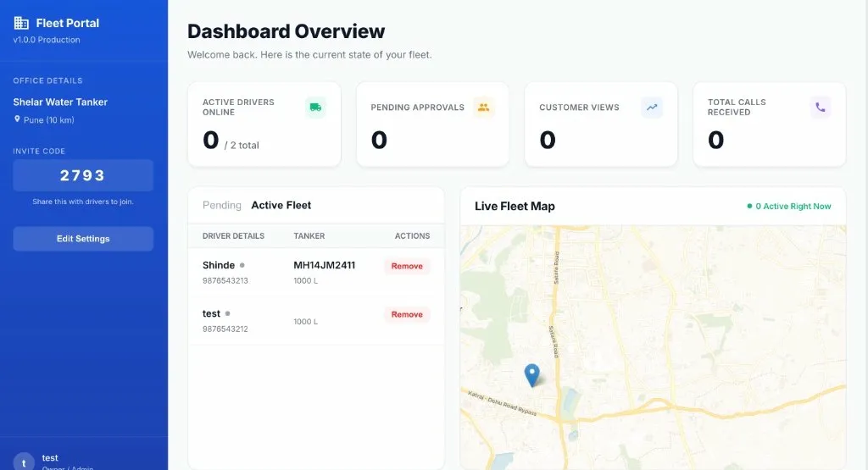Open the Total Calls Received card
Screen dimensions: 868x470
click(770, 124)
